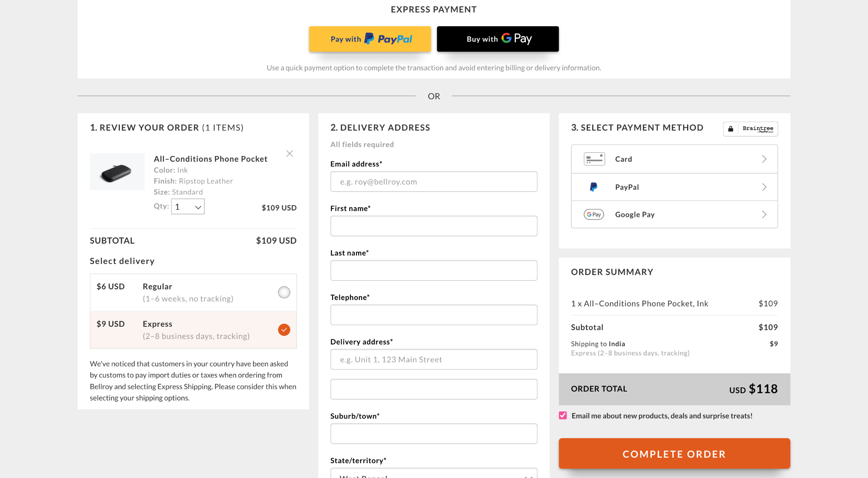The image size is (868, 478).
Task: Remove All-Conditions Phone Pocket with the X icon
Action: 289,153
